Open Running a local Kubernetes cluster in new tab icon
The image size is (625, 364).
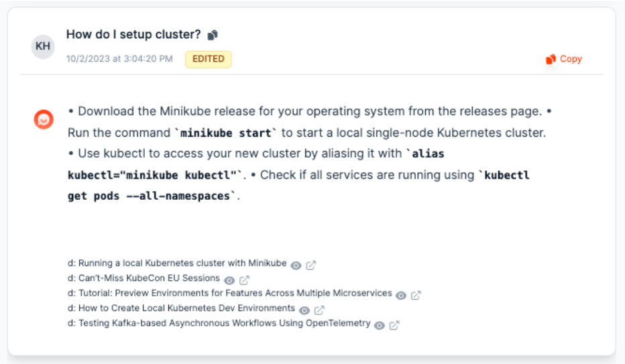point(311,265)
